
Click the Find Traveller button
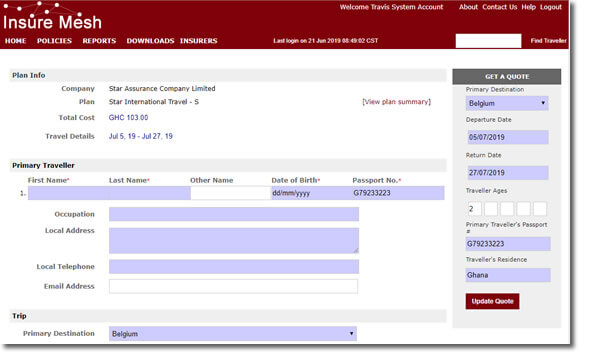click(x=548, y=41)
